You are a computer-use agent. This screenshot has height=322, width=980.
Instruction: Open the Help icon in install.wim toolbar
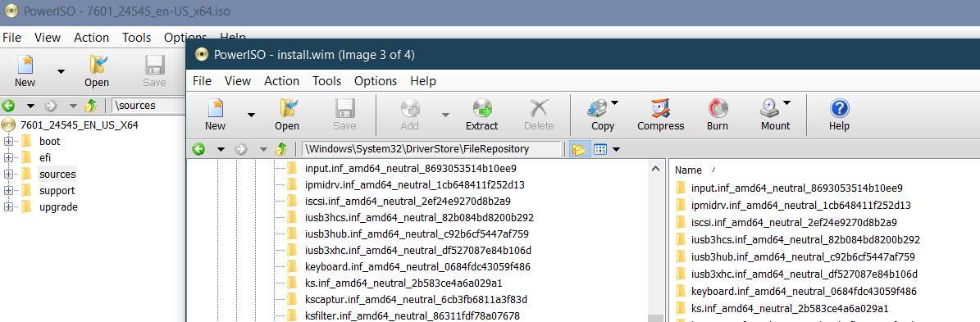pyautogui.click(x=840, y=109)
